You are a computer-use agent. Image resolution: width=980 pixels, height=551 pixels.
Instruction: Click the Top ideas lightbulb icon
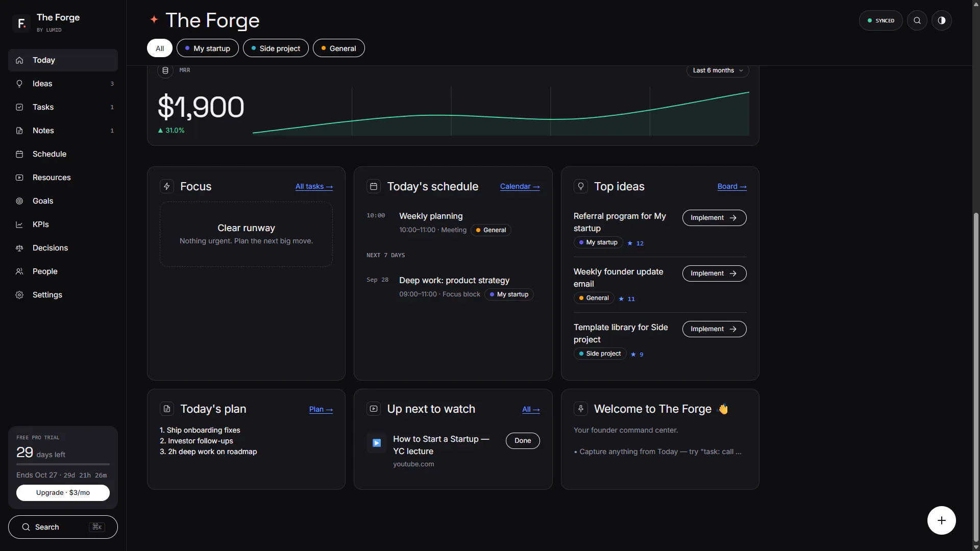click(581, 186)
